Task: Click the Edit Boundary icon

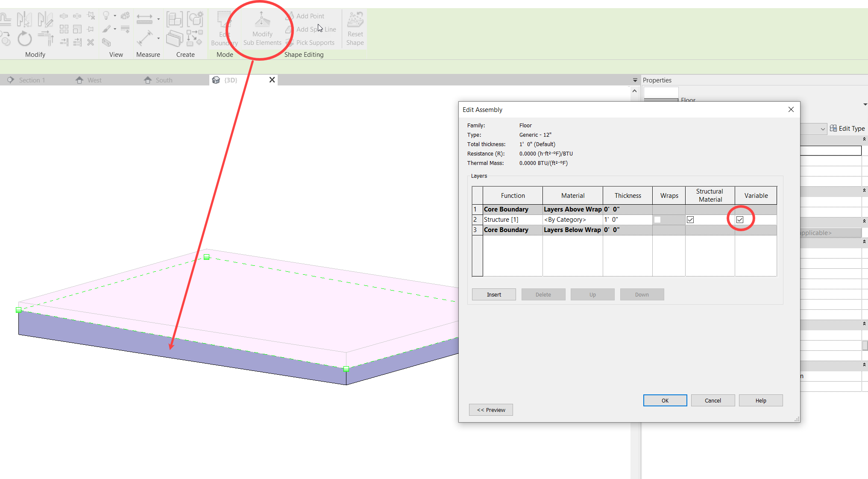Action: (x=224, y=20)
